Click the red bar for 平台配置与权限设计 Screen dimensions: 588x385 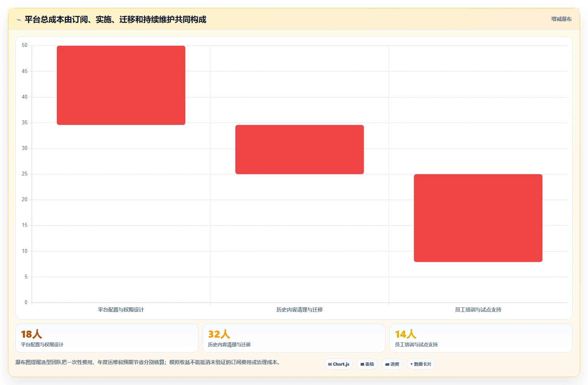121,85
